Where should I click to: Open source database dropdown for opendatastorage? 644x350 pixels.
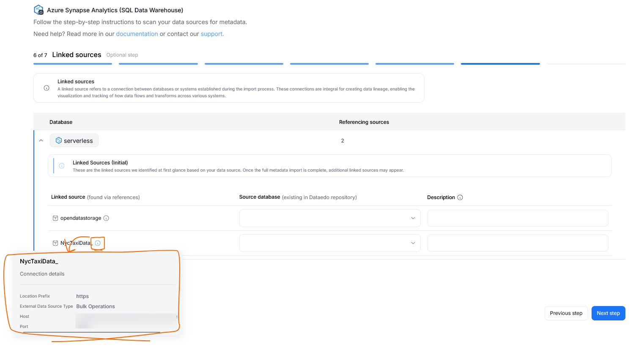[329, 218]
